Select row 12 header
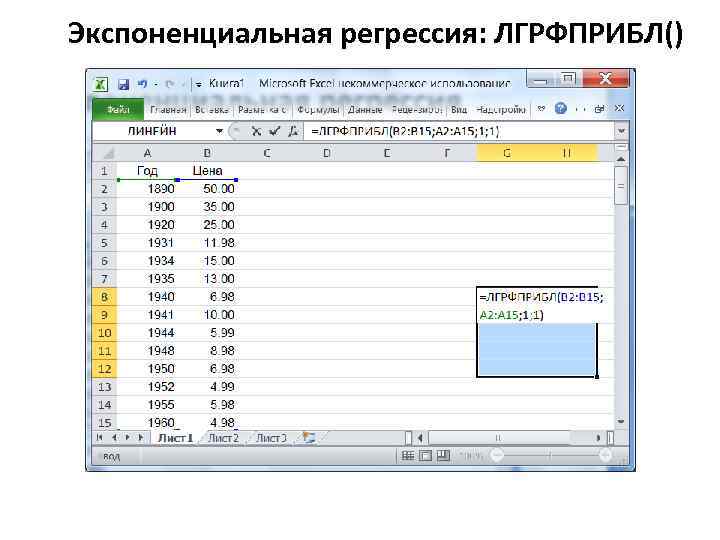 [x=105, y=369]
